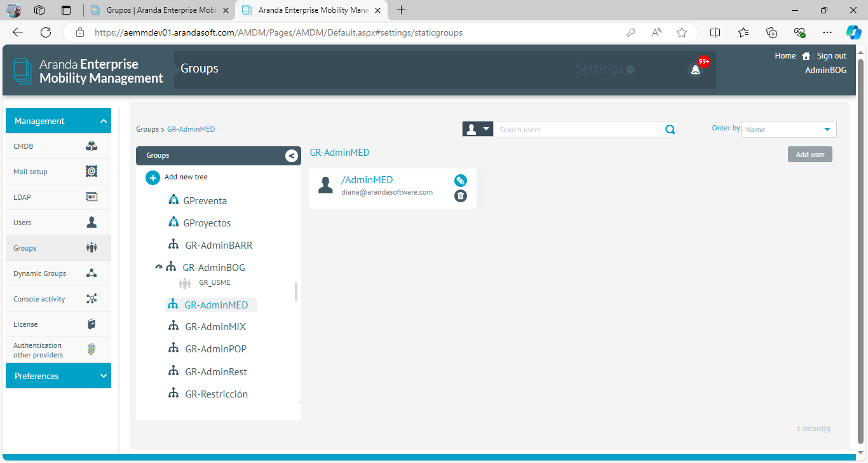The width and height of the screenshot is (868, 463).
Task: Edit the /AdminMED user with the pencil icon
Action: tap(461, 181)
